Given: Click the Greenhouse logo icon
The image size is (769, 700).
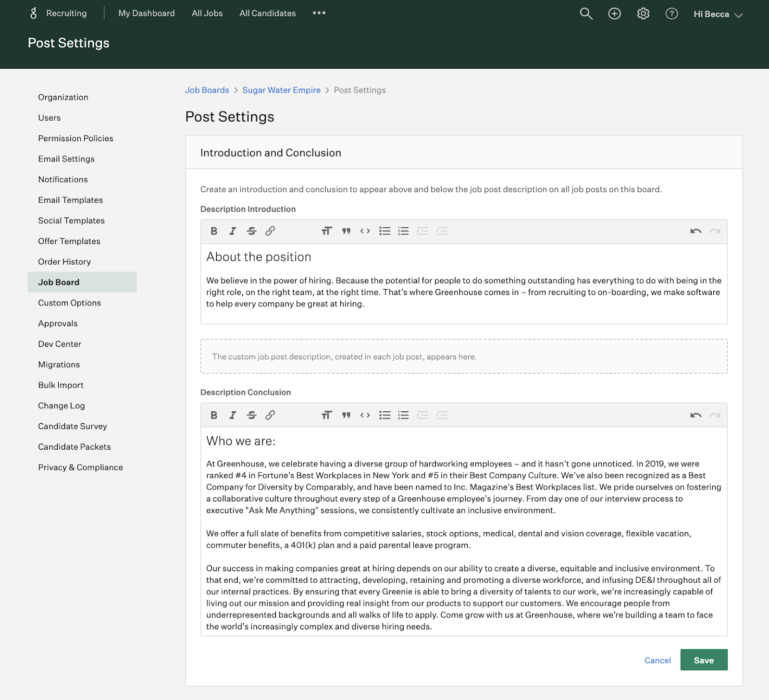Looking at the screenshot, I should tap(33, 13).
